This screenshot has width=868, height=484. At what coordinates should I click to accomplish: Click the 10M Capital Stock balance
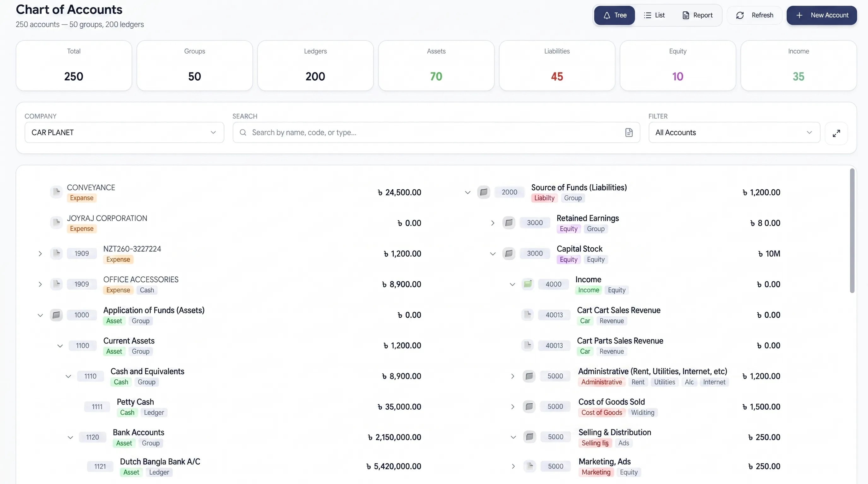coord(769,253)
